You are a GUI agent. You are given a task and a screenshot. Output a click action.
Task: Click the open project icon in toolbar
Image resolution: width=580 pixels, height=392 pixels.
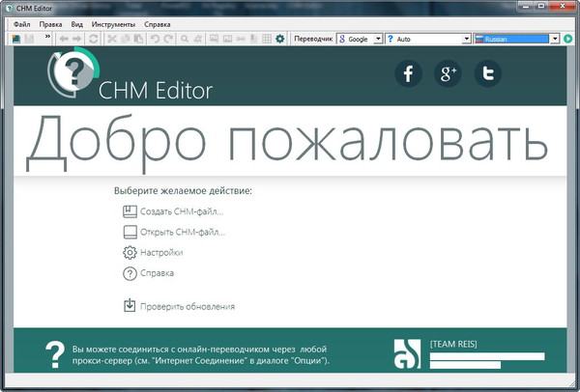(16, 39)
